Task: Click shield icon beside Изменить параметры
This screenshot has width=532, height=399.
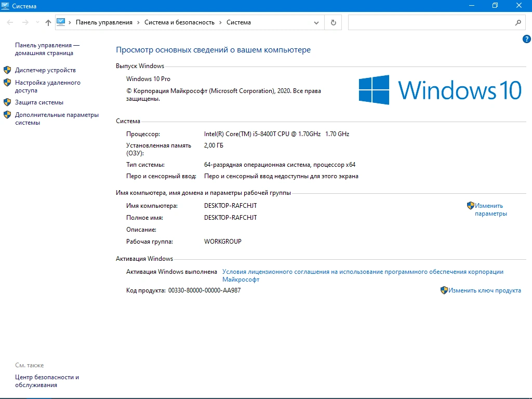Action: (471, 206)
